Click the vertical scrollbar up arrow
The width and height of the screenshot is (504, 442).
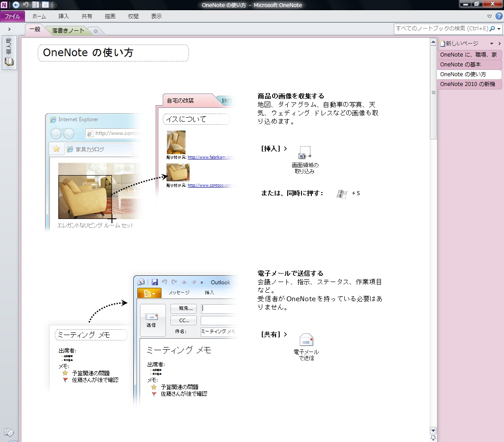pos(433,42)
